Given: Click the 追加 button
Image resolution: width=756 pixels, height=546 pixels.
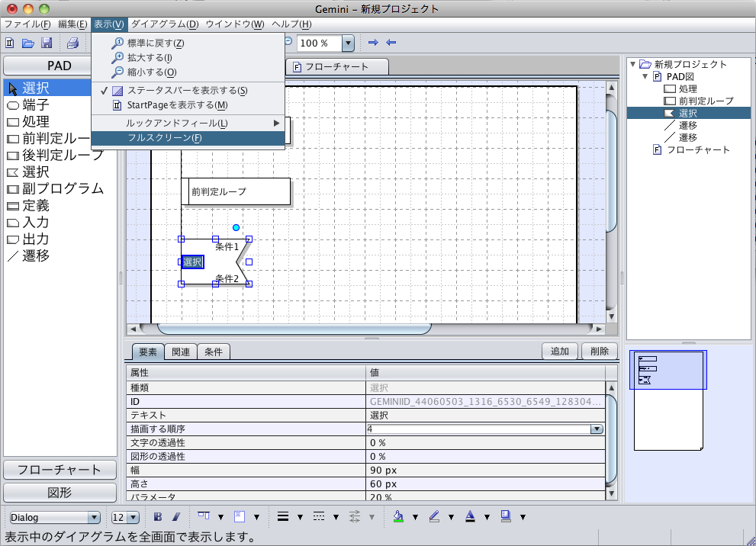Looking at the screenshot, I should click(x=560, y=352).
